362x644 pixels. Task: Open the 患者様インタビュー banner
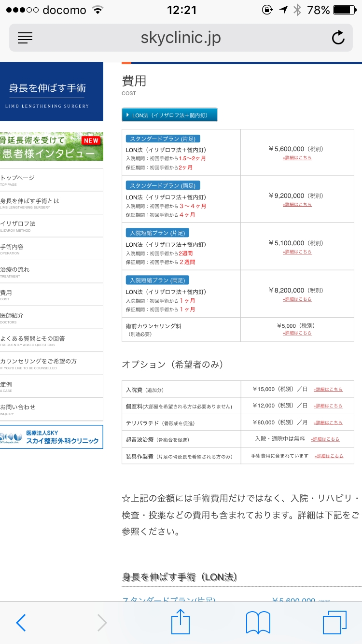(x=51, y=147)
